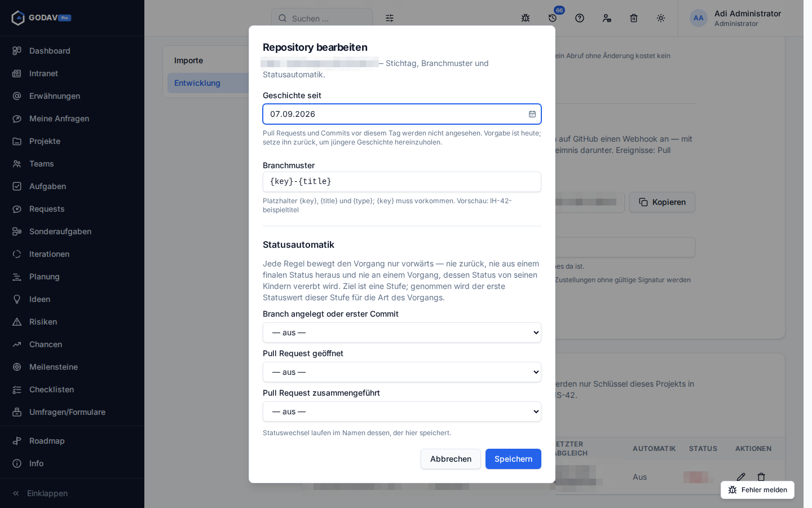Click the delete trash icon in Aktionen column
812x508 pixels.
(x=761, y=477)
